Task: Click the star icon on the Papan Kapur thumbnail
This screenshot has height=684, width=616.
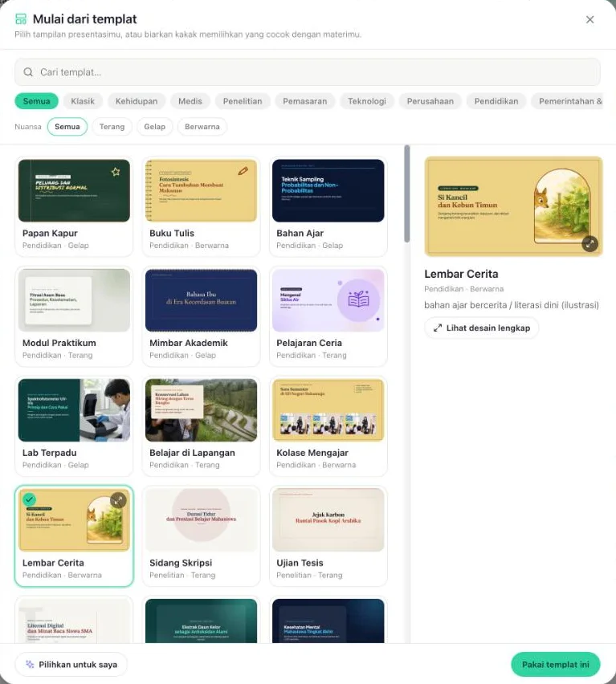Action: point(116,172)
